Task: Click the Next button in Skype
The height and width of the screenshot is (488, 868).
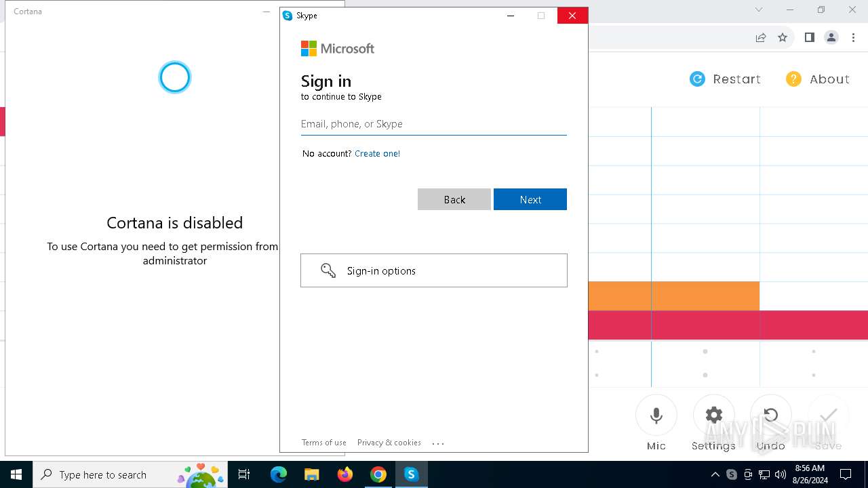Action: click(530, 199)
